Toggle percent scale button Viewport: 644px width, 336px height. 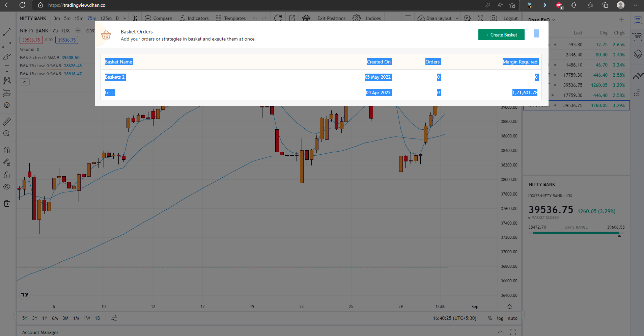[489, 318]
